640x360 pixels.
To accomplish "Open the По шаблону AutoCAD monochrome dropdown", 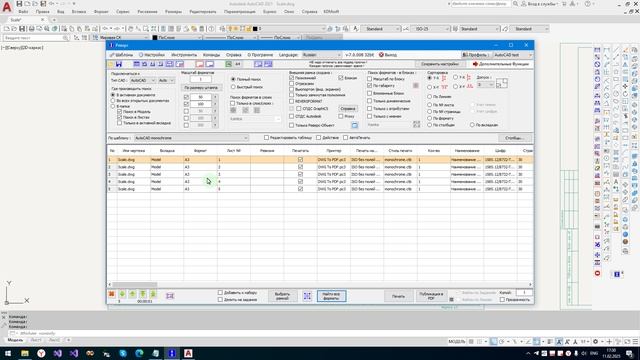I will (x=191, y=138).
